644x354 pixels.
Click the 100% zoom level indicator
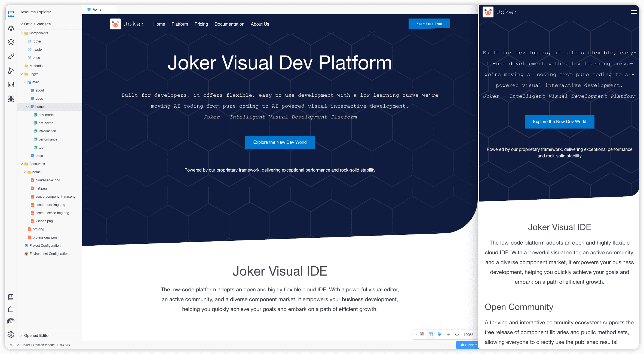point(468,335)
